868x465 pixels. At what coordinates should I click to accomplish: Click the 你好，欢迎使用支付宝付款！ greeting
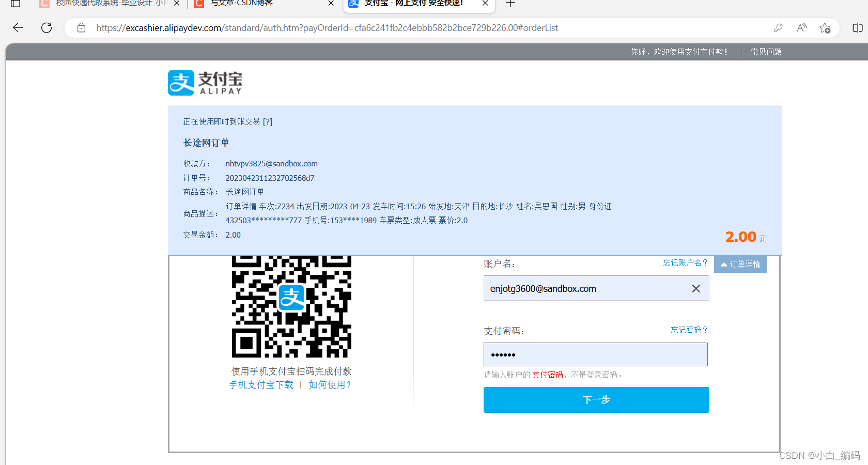pos(679,52)
